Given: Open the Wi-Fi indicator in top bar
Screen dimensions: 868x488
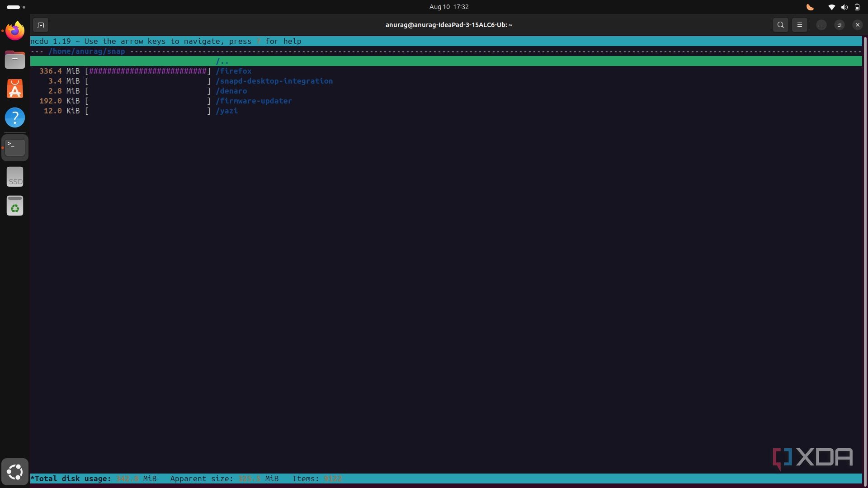Looking at the screenshot, I should tap(831, 7).
